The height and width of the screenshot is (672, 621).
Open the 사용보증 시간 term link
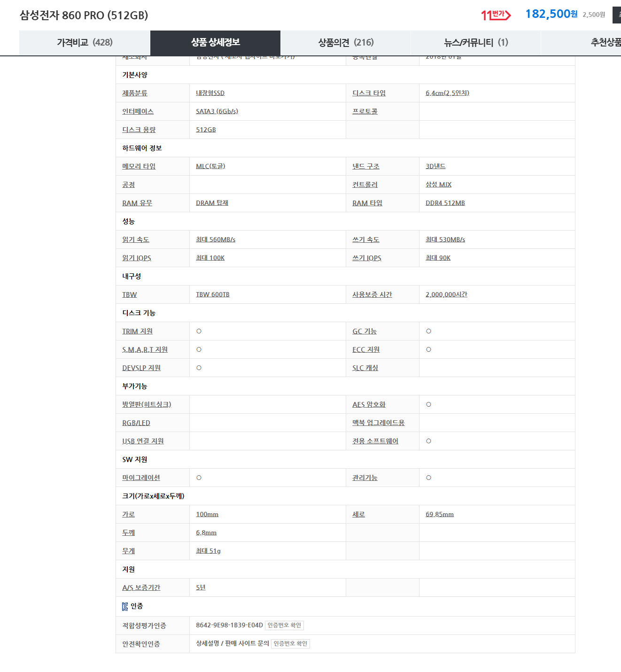[x=372, y=294]
